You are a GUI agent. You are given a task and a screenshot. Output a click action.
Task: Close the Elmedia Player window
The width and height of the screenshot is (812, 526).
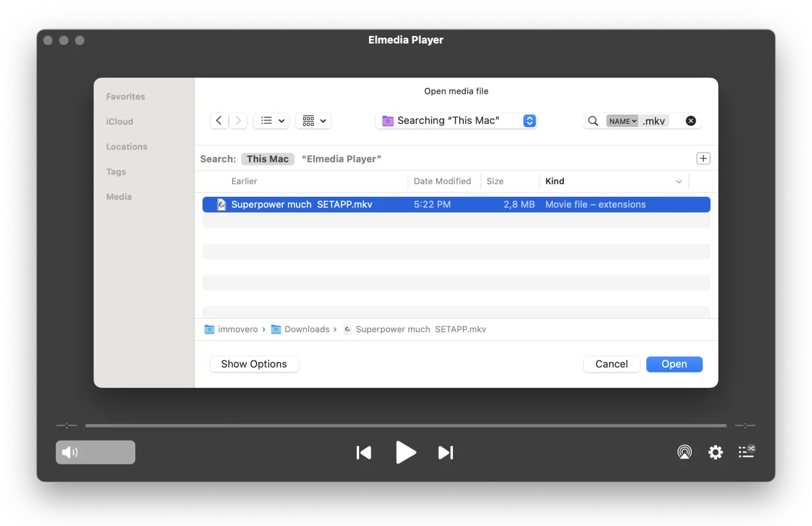[x=48, y=40]
